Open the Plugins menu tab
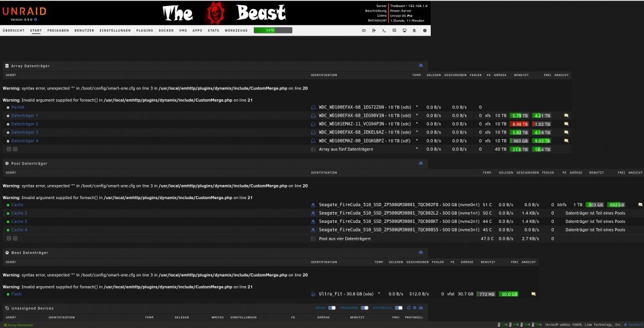This screenshot has width=644, height=328. click(x=144, y=30)
